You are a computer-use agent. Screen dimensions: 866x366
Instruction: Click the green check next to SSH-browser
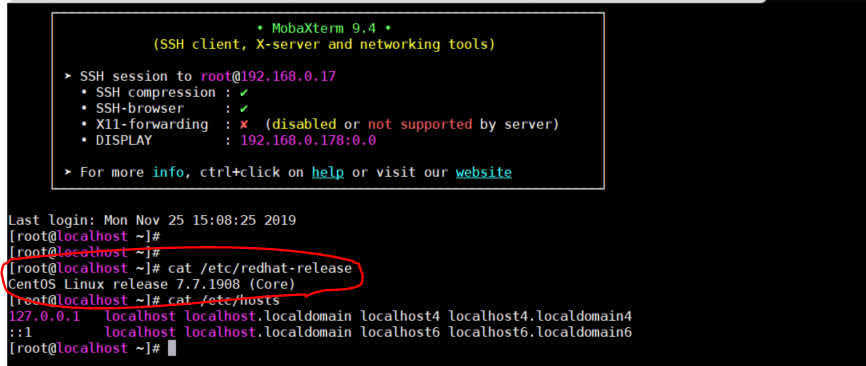pyautogui.click(x=244, y=109)
